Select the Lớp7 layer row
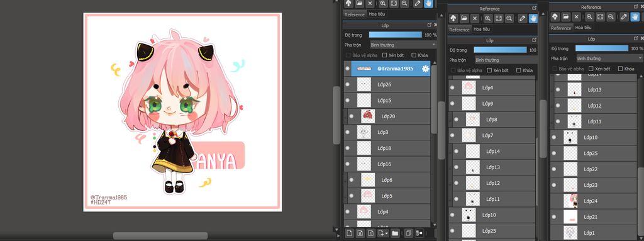Screen dimensions: 644x241 pyautogui.click(x=492, y=135)
